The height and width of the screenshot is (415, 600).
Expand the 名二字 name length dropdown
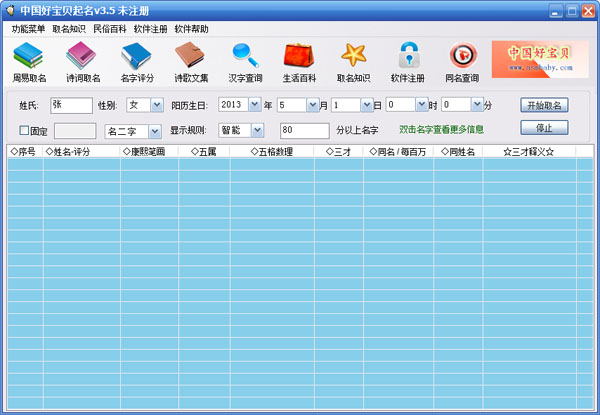pos(155,132)
